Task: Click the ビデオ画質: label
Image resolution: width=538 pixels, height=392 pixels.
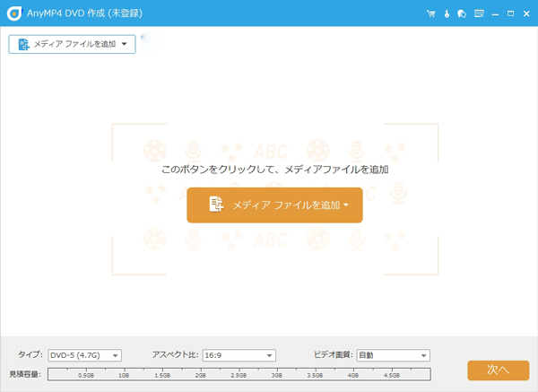Action: [x=334, y=354]
